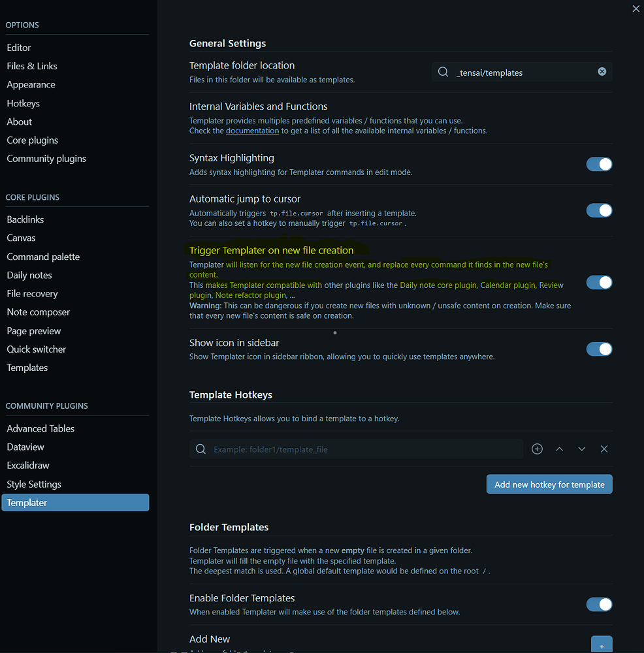The image size is (644, 653).
Task: Turn off Show icon in sidebar
Action: (599, 349)
